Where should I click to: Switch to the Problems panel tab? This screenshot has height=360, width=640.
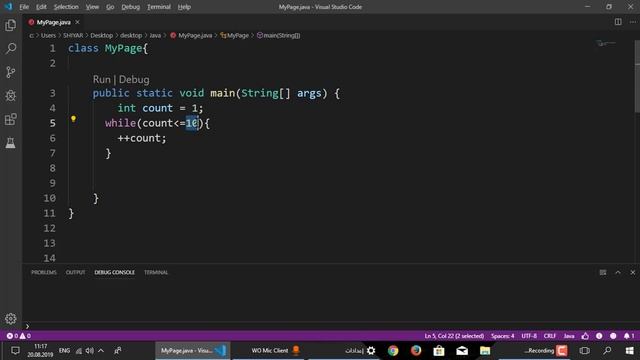click(x=44, y=272)
